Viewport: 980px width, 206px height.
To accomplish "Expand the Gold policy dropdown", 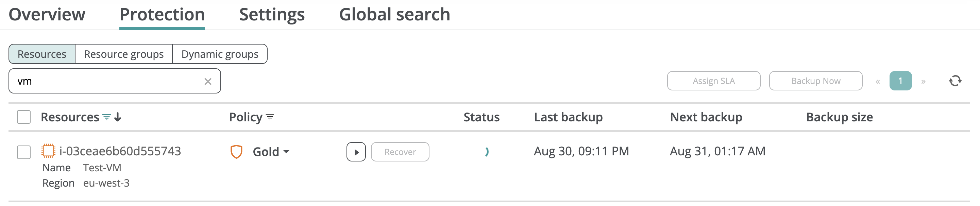I will [286, 152].
